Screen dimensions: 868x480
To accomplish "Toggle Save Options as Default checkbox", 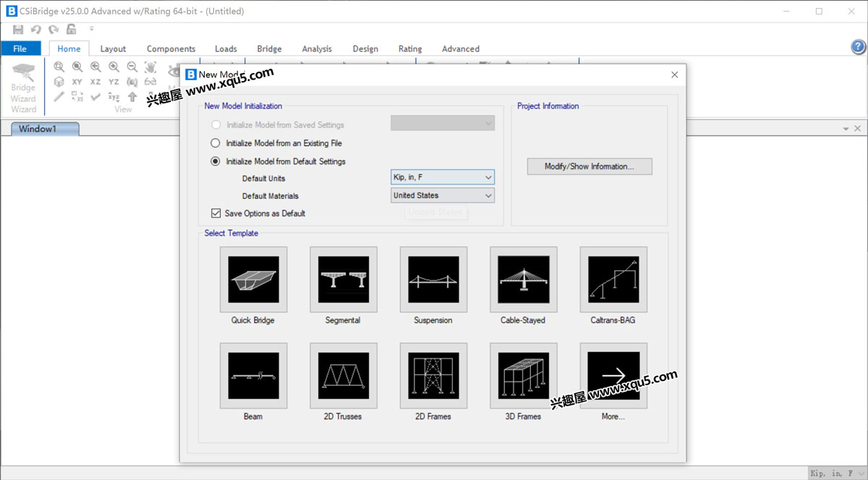I will [258, 213].
